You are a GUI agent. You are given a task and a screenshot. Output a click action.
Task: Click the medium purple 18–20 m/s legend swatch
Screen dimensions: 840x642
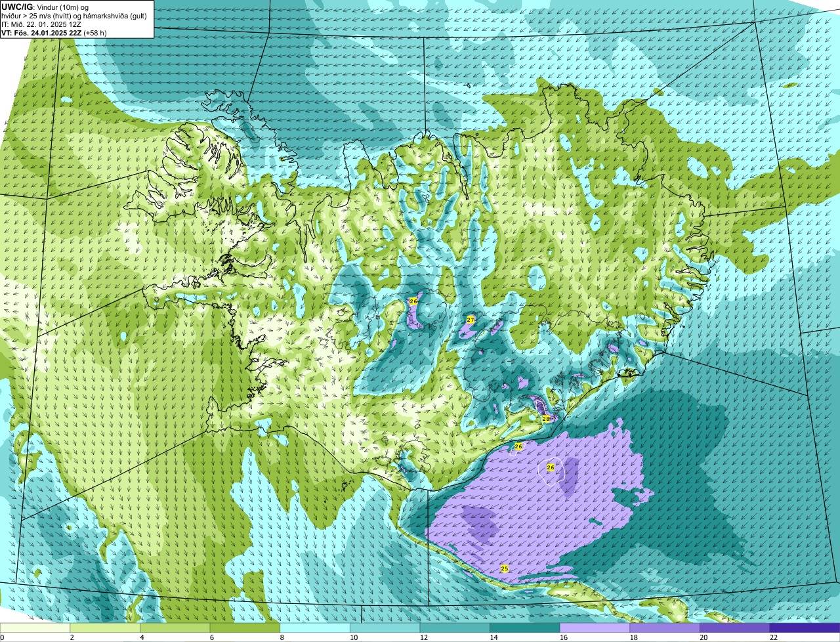(x=665, y=628)
